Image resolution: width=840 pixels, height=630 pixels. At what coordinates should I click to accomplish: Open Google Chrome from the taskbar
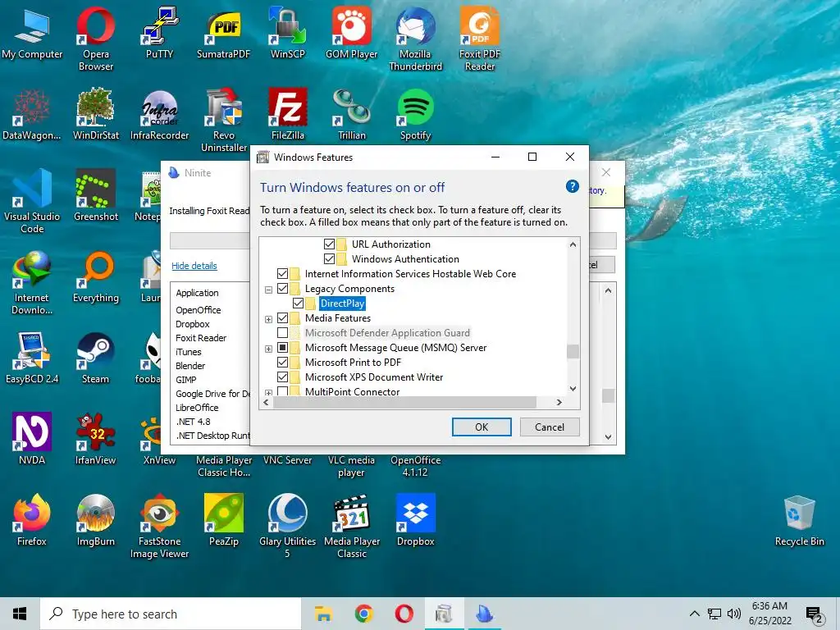coord(363,614)
